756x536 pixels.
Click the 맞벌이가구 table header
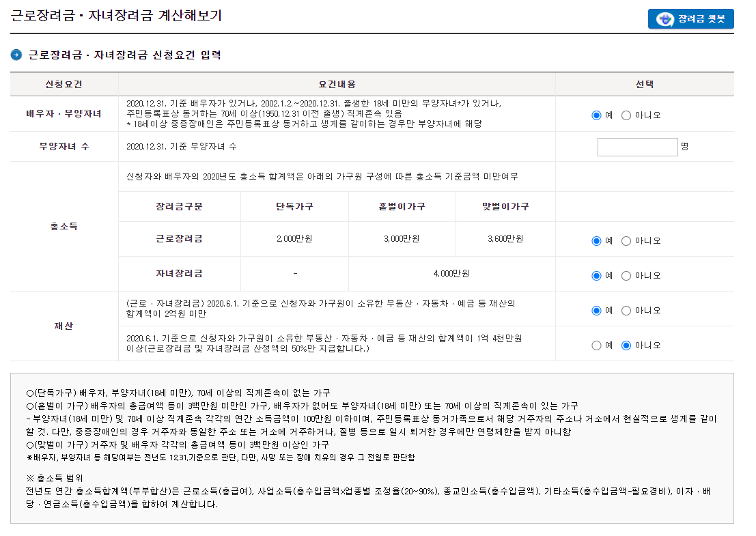pyautogui.click(x=505, y=207)
